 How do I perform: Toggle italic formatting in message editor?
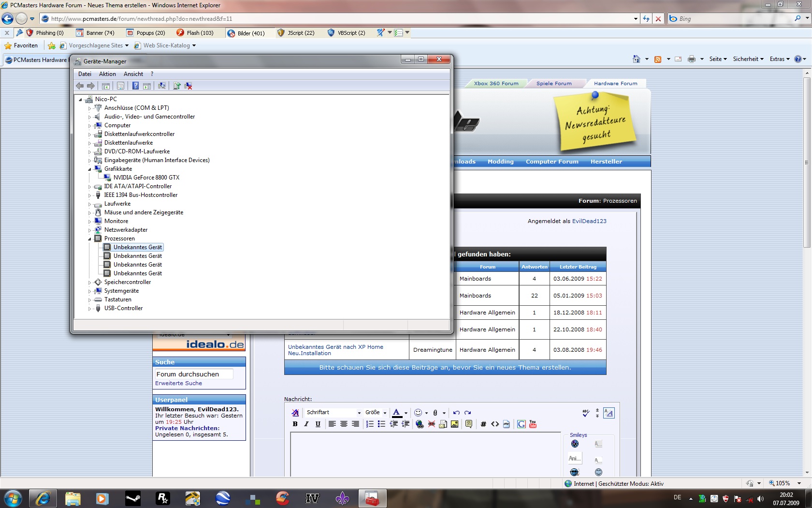[x=306, y=424]
